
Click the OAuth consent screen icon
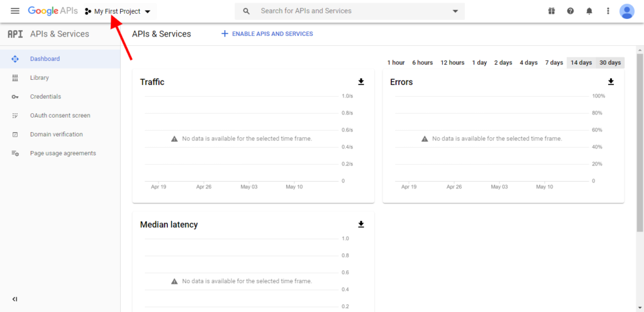coord(15,116)
